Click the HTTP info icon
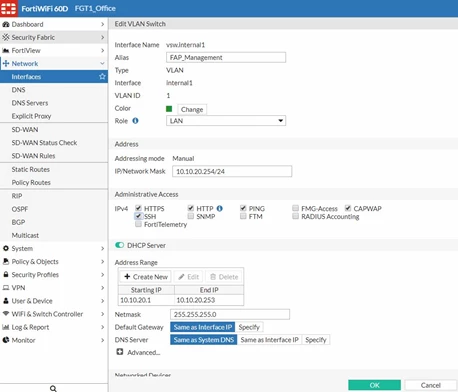This screenshot has width=458, height=392. 219,208
